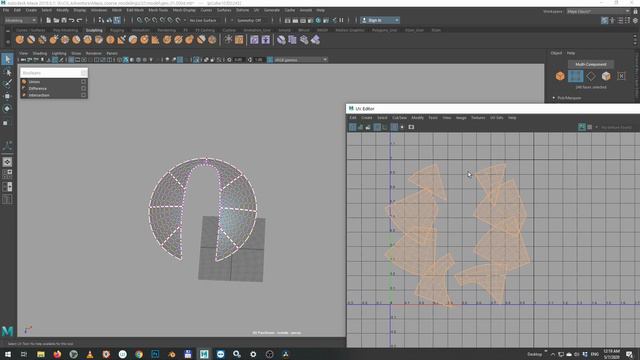Screen dimensions: 640x360
Task: Click the Maya logo at bottom left
Action: (7, 331)
